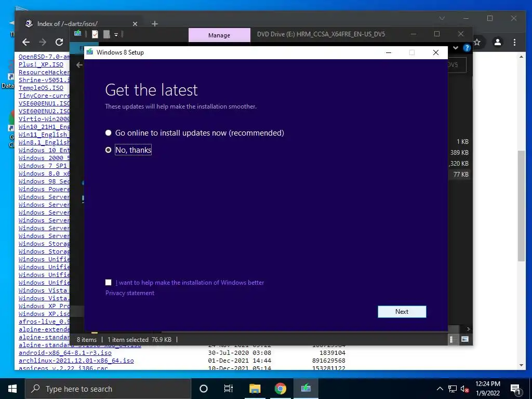Click Chrome's forward arrow
The image size is (532, 399).
point(43,42)
